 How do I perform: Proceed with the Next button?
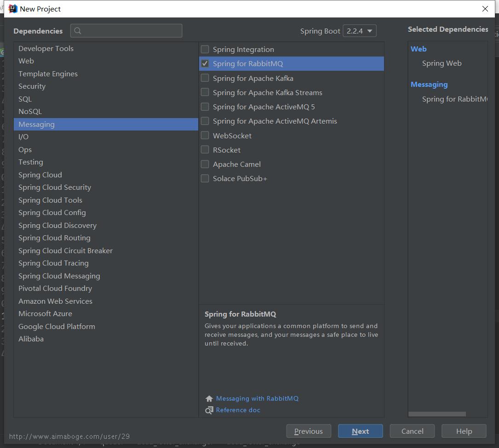[360, 431]
